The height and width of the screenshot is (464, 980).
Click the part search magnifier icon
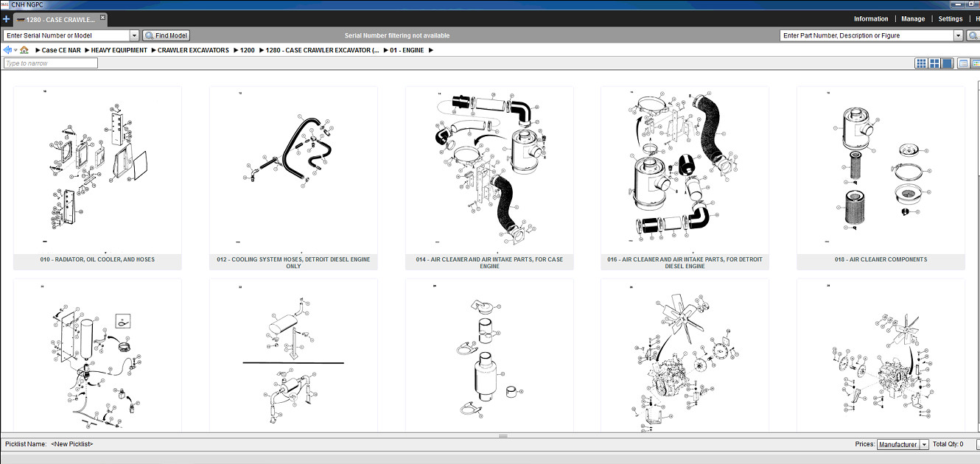coord(972,35)
